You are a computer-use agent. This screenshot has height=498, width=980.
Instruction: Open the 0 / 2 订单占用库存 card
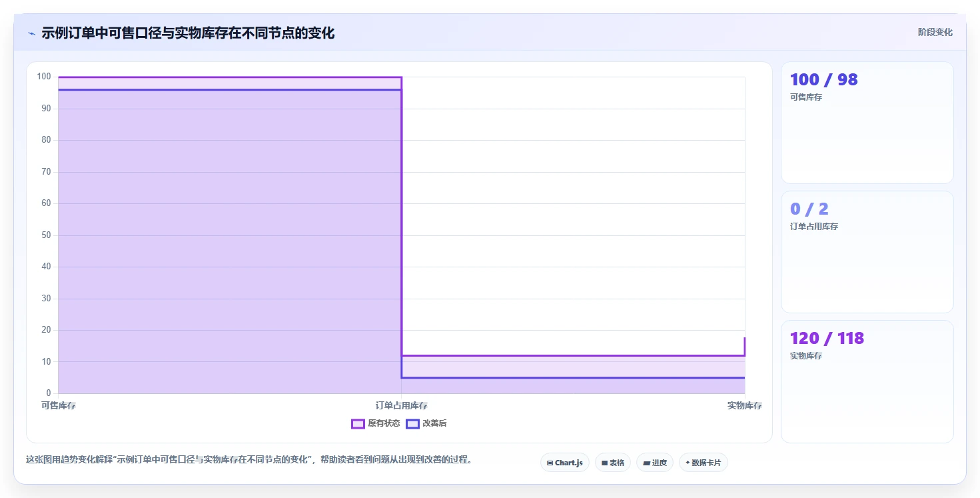867,252
